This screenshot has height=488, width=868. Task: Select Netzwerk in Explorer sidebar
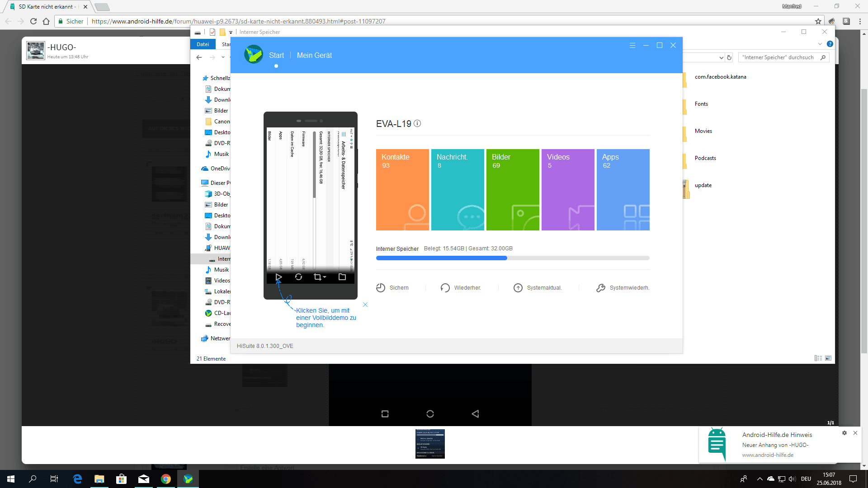pyautogui.click(x=215, y=338)
